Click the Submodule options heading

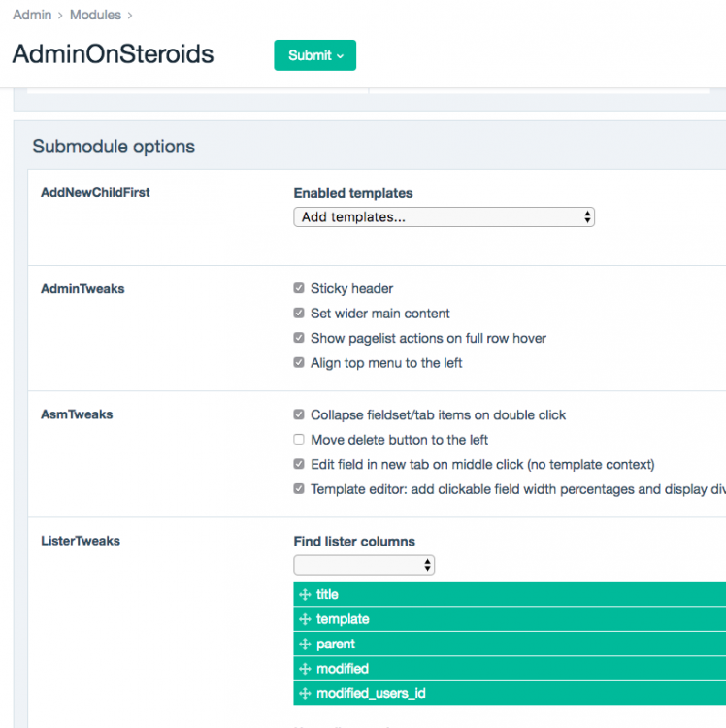pos(114,147)
